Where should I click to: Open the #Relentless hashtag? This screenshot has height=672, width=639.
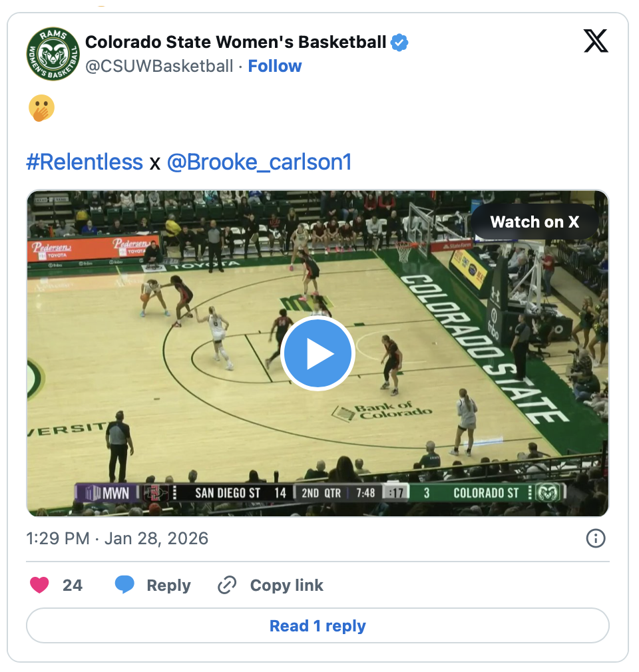coord(85,162)
